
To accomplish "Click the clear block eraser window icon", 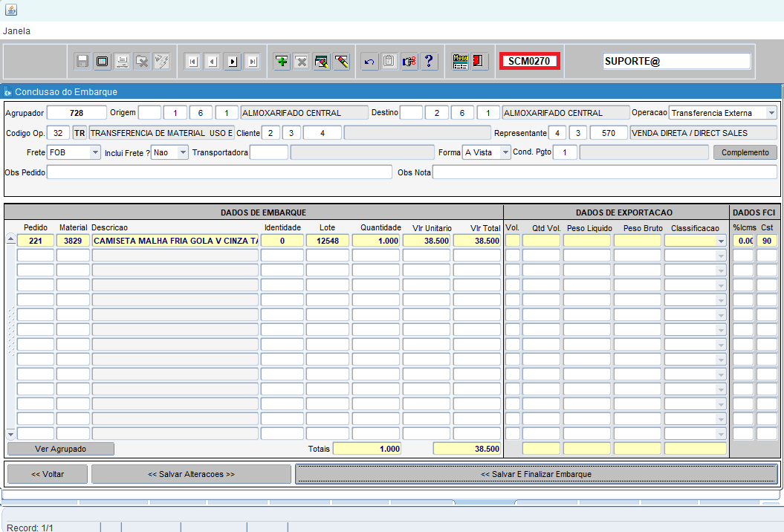I will pyautogui.click(x=322, y=62).
